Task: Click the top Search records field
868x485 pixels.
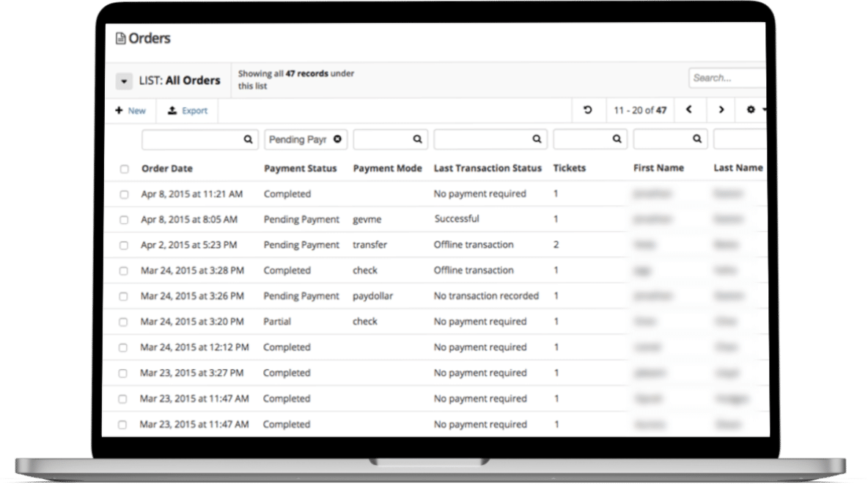Action: (726, 78)
